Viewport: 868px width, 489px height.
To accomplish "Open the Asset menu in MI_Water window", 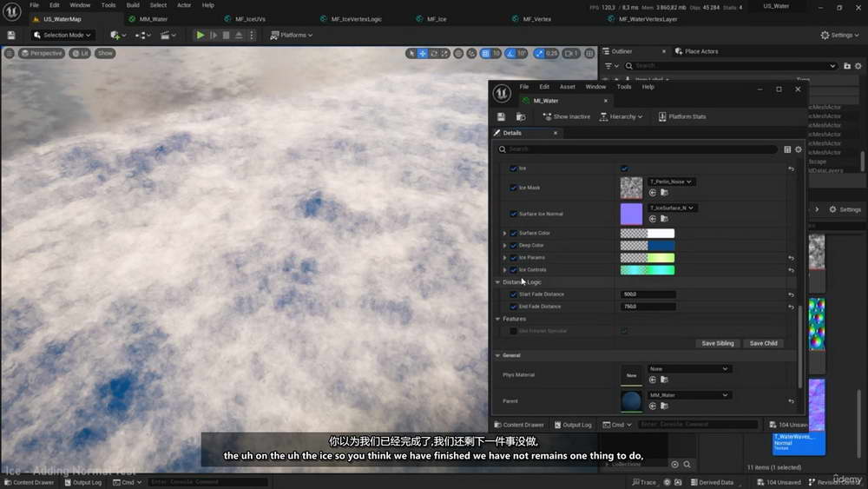I will (x=568, y=87).
